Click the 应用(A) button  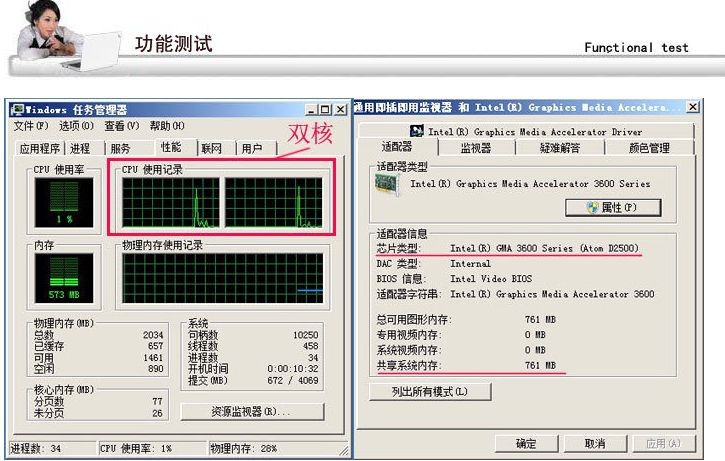(x=664, y=443)
